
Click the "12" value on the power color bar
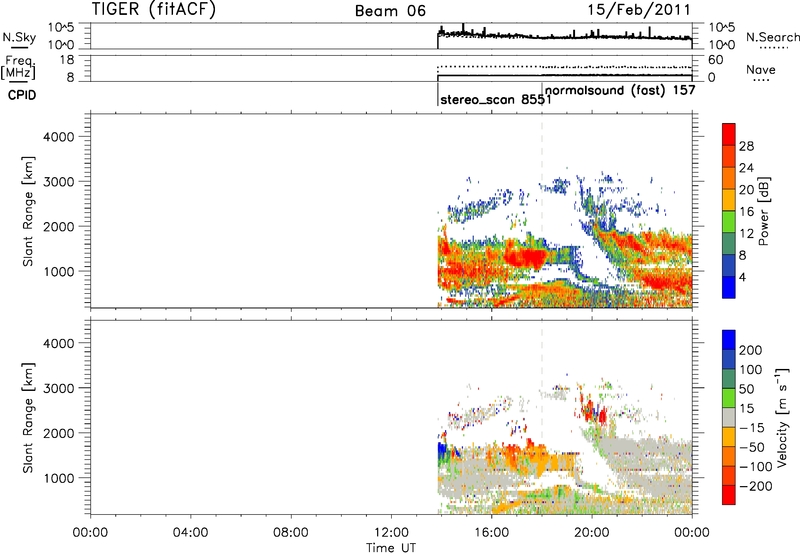746,234
